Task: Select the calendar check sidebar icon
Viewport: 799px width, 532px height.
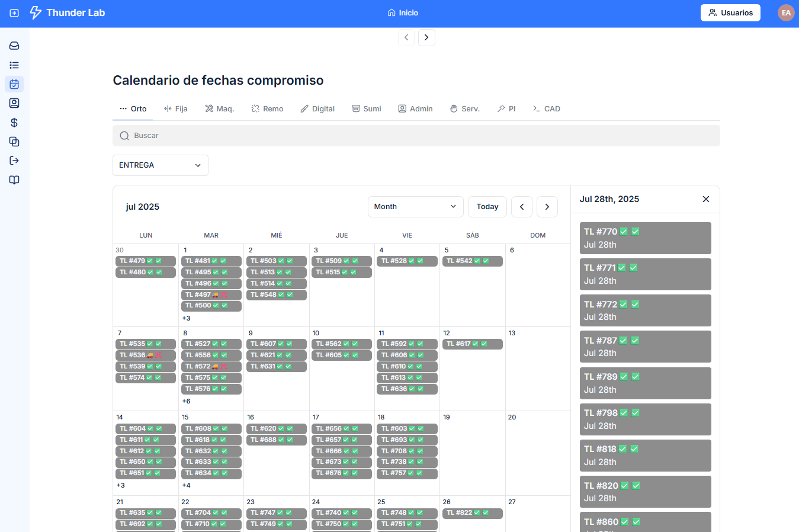Action: click(14, 84)
